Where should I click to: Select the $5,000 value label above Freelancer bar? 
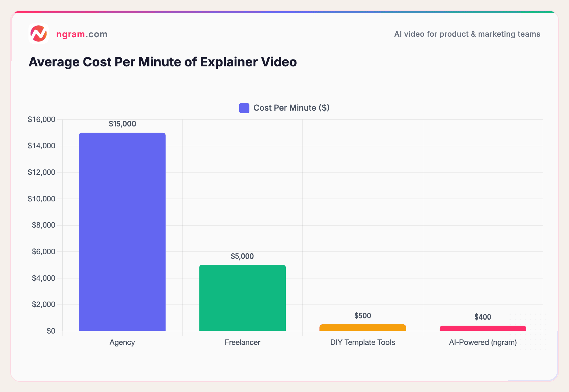(x=242, y=256)
